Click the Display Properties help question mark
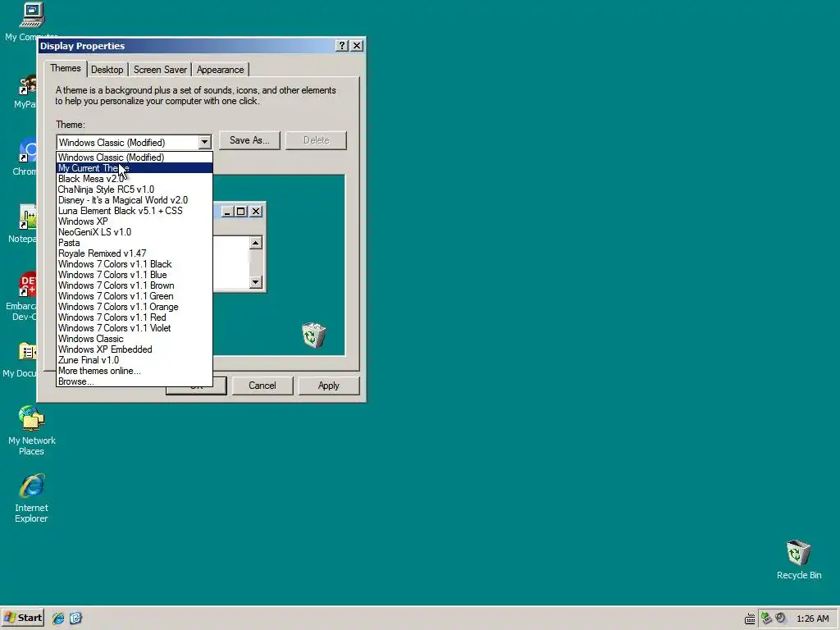 (x=342, y=46)
